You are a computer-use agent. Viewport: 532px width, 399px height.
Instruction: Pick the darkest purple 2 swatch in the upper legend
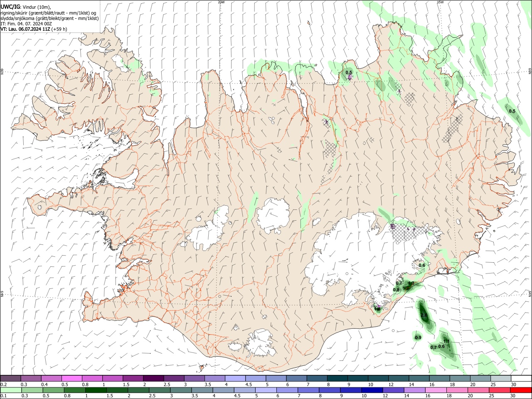click(x=154, y=378)
